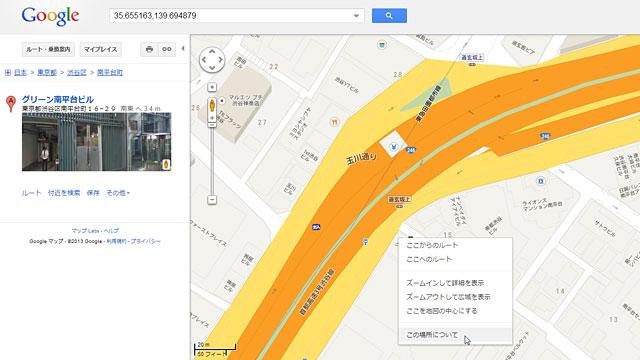Click the vertical zoom slider track

point(212,161)
